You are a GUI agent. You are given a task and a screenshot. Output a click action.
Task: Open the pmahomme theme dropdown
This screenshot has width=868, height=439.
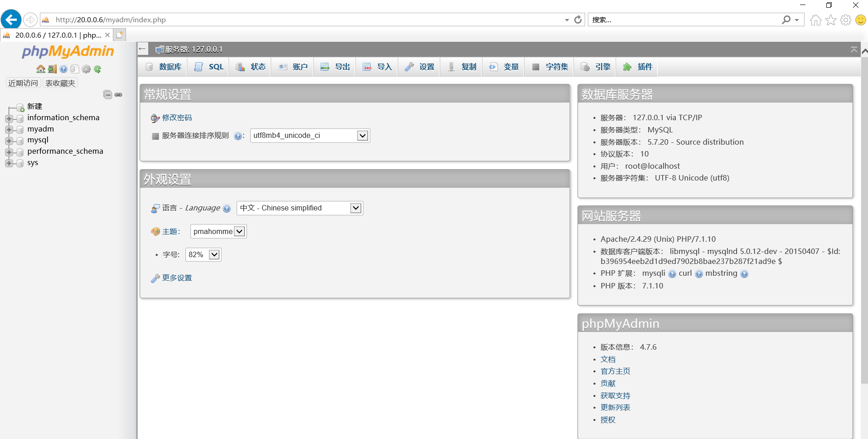coord(218,231)
